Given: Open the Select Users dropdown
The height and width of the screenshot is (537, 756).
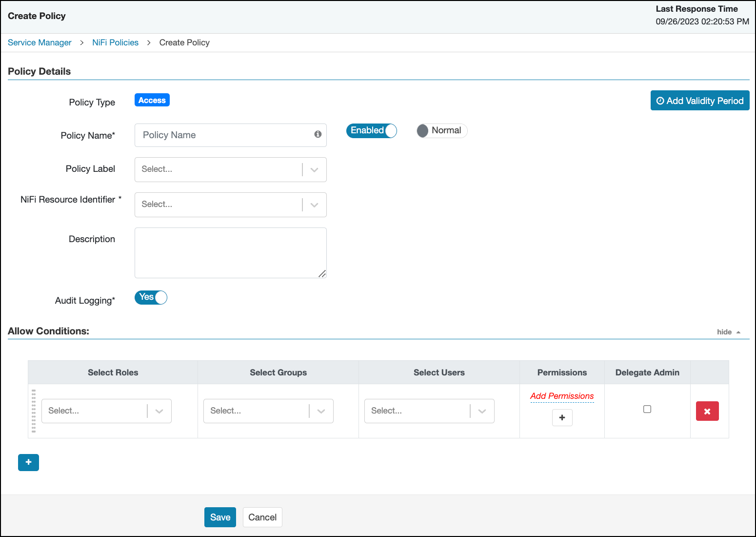Looking at the screenshot, I should [x=482, y=411].
